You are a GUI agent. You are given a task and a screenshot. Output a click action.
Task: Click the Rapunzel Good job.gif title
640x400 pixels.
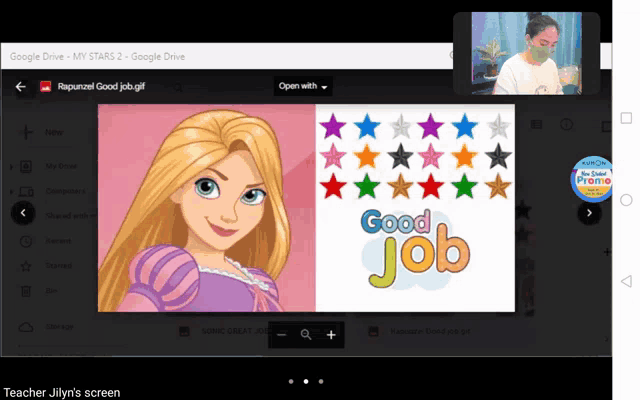[x=101, y=87]
